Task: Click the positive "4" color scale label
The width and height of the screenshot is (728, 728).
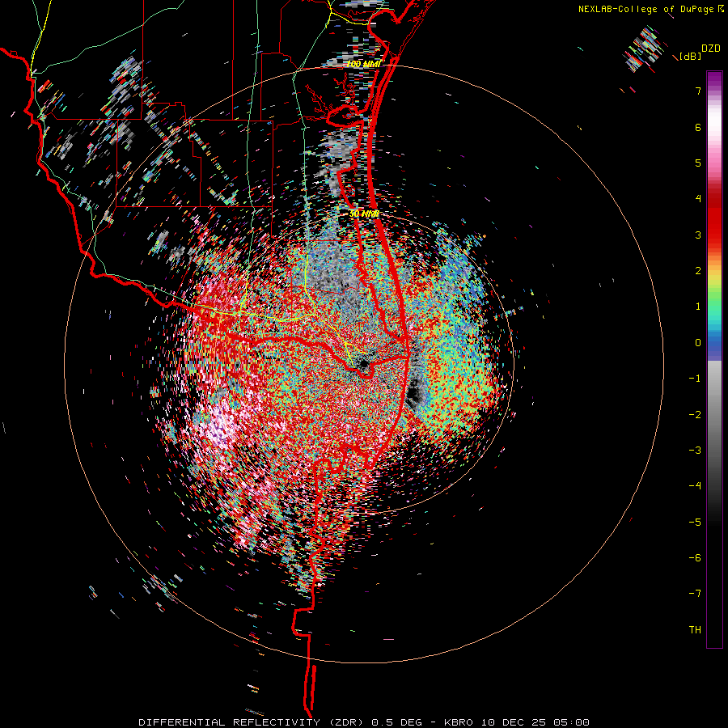Action: [698, 199]
